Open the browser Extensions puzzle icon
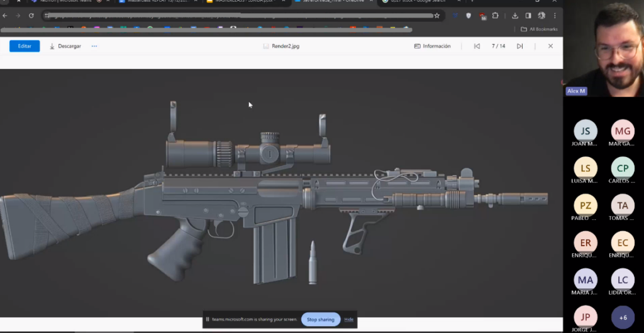644x333 pixels. (496, 16)
